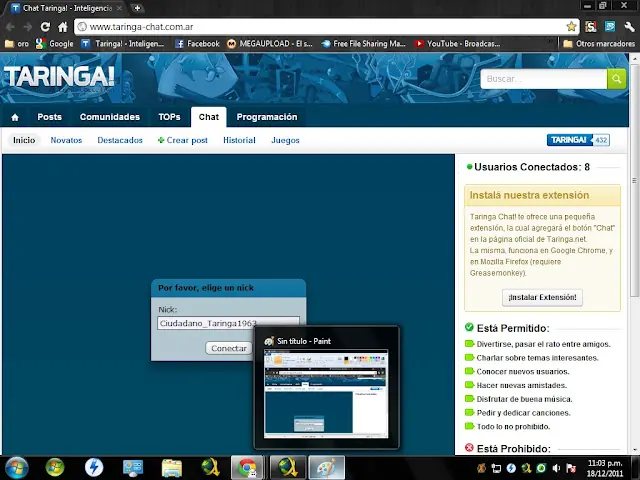Click the Action Center flag tray icon

pyautogui.click(x=571, y=468)
